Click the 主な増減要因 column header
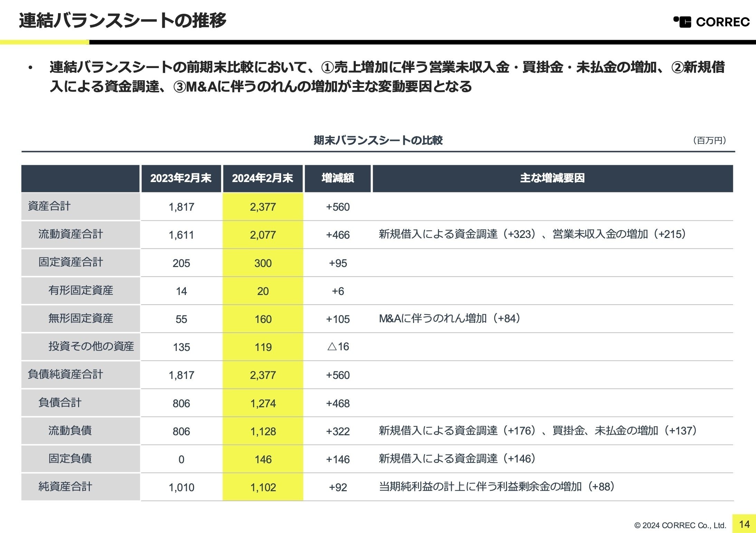 553,178
